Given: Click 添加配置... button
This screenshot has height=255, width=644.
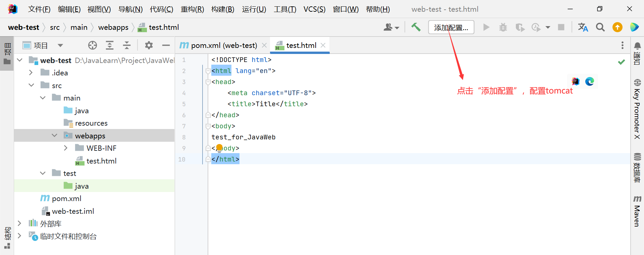Looking at the screenshot, I should (451, 27).
